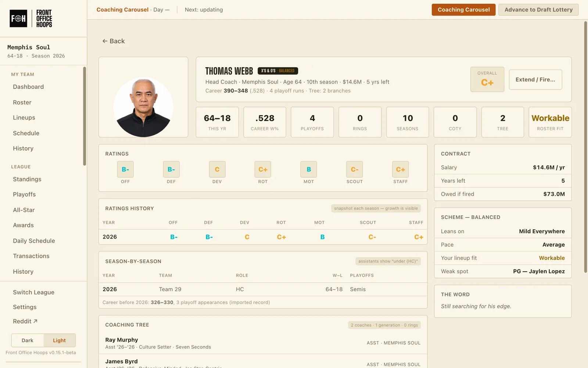
Task: Click the 0 Rings stat card
Action: click(360, 122)
